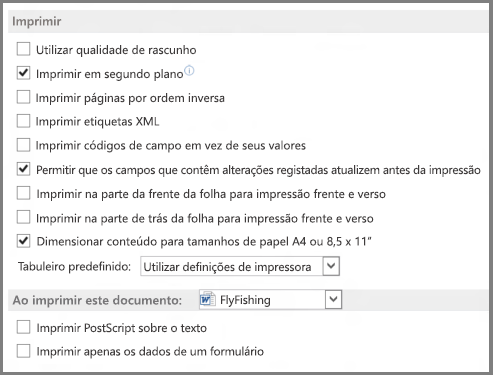
Task: Click the Word document icon beside FlyFishing
Action: [x=207, y=299]
